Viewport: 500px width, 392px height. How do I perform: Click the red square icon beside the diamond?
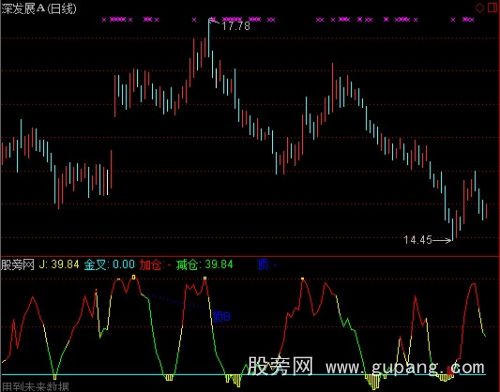coord(493,7)
